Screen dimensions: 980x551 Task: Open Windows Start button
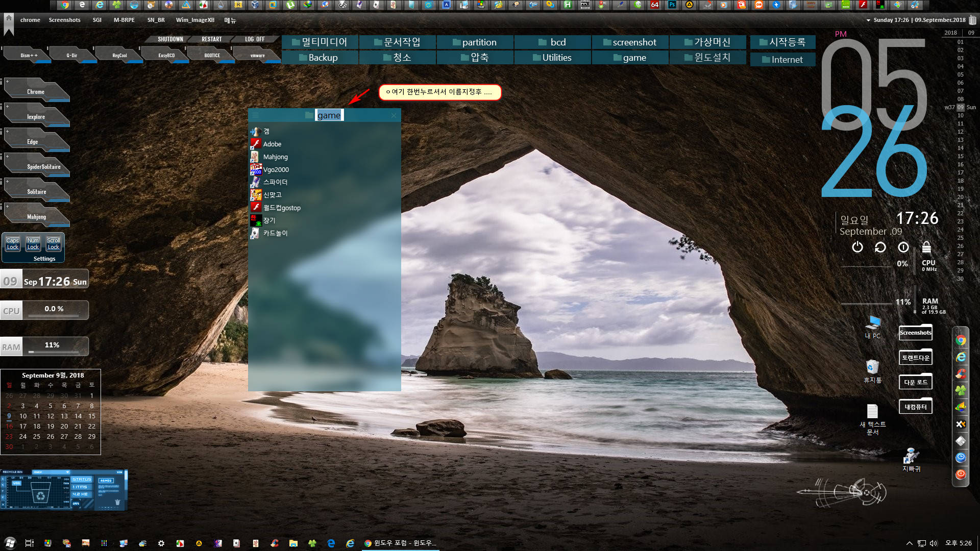[x=10, y=543]
